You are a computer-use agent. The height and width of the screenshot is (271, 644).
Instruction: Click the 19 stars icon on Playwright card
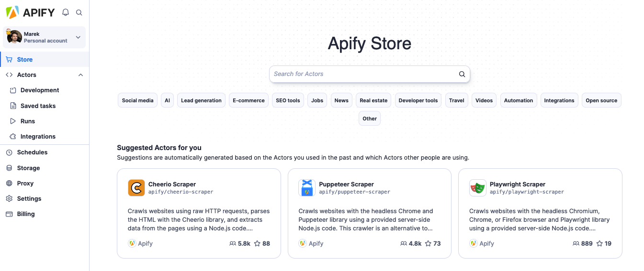[x=599, y=243]
